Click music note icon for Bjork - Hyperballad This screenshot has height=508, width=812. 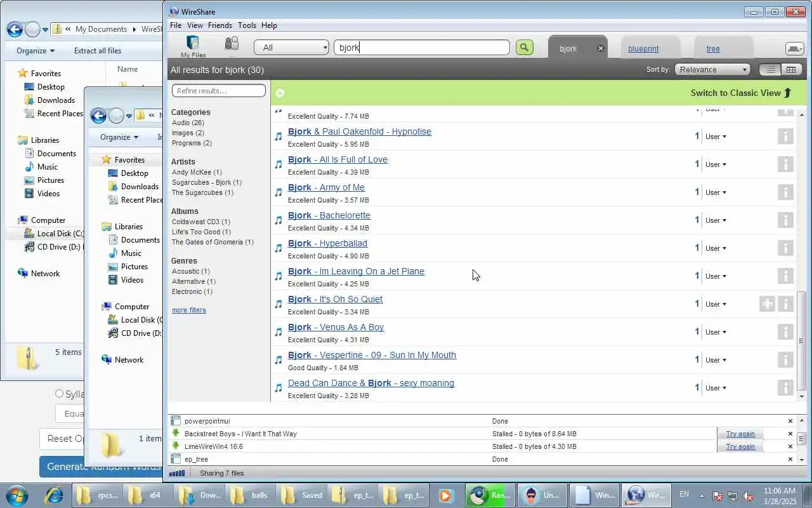(278, 248)
